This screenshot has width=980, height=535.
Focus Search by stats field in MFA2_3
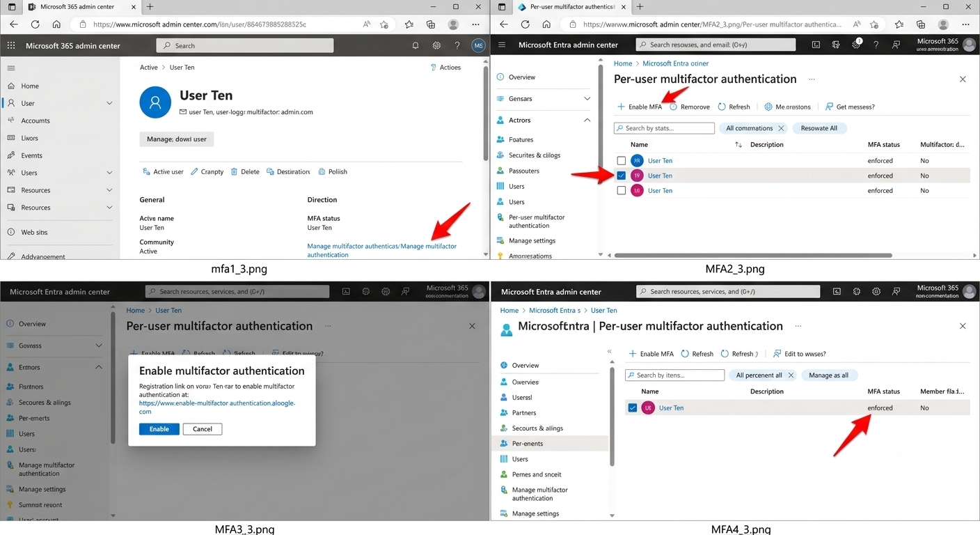pyautogui.click(x=664, y=128)
